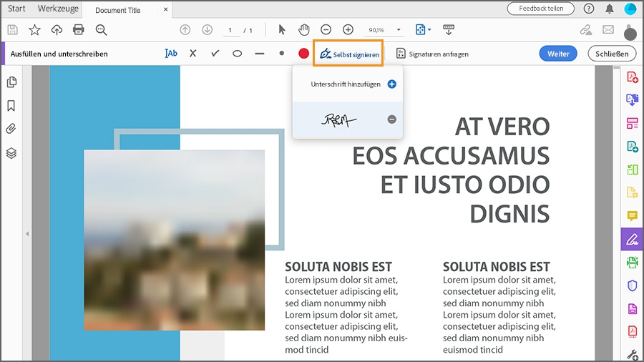
Task: Select the Hand pan tool
Action: pyautogui.click(x=304, y=29)
